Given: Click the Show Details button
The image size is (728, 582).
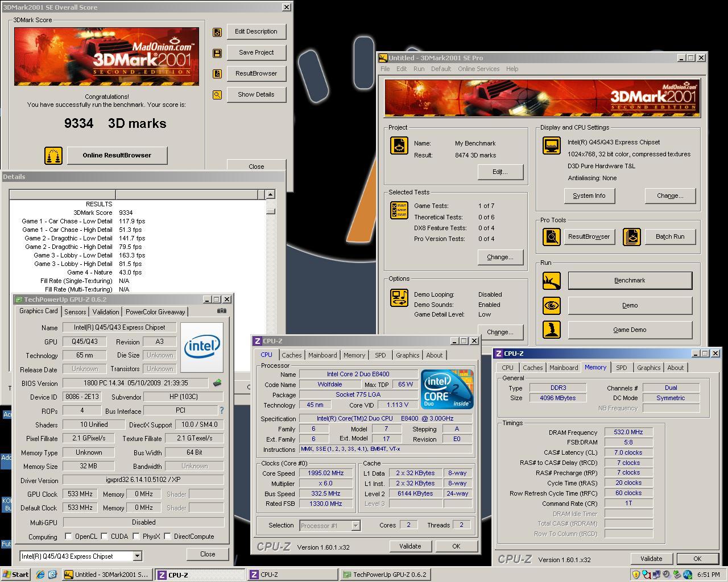Looking at the screenshot, I should point(257,94).
